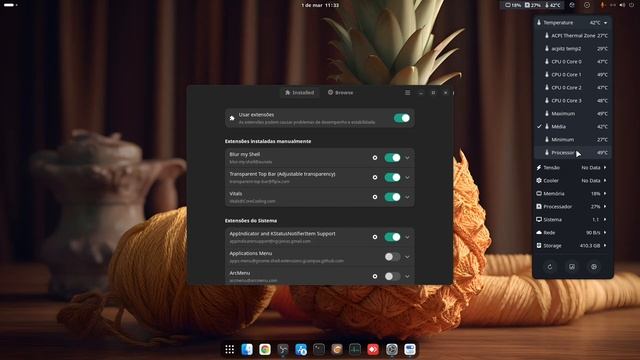Select the Minimum temperature entry
Screen dimensions: 640x360
coord(572,140)
